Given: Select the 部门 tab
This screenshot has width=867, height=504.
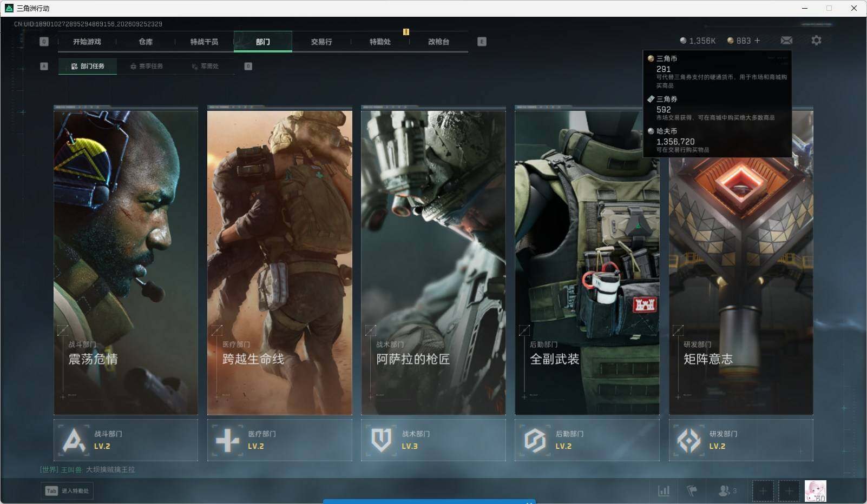Looking at the screenshot, I should click(x=263, y=42).
